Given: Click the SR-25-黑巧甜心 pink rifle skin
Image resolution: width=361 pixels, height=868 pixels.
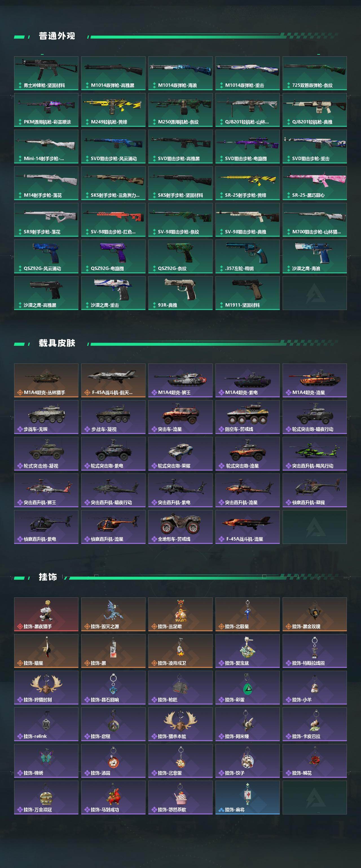Looking at the screenshot, I should [x=314, y=183].
